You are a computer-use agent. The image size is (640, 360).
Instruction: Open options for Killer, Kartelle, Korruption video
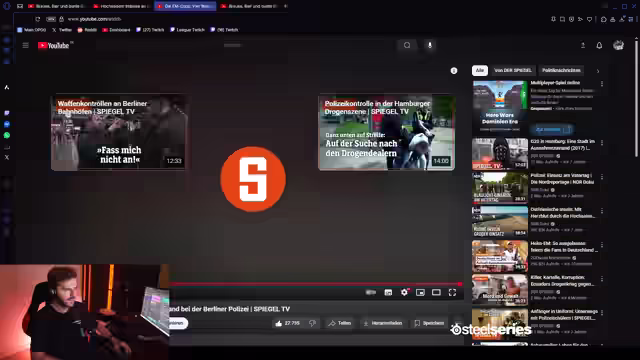pos(602,279)
